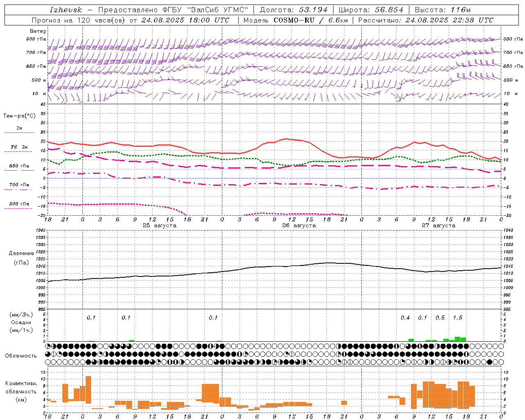Click the (гПа) pressure unit label

coord(21,263)
